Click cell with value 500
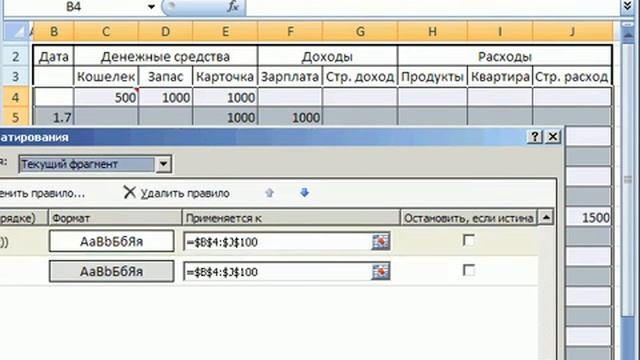This screenshot has width=640, height=360. point(106,97)
